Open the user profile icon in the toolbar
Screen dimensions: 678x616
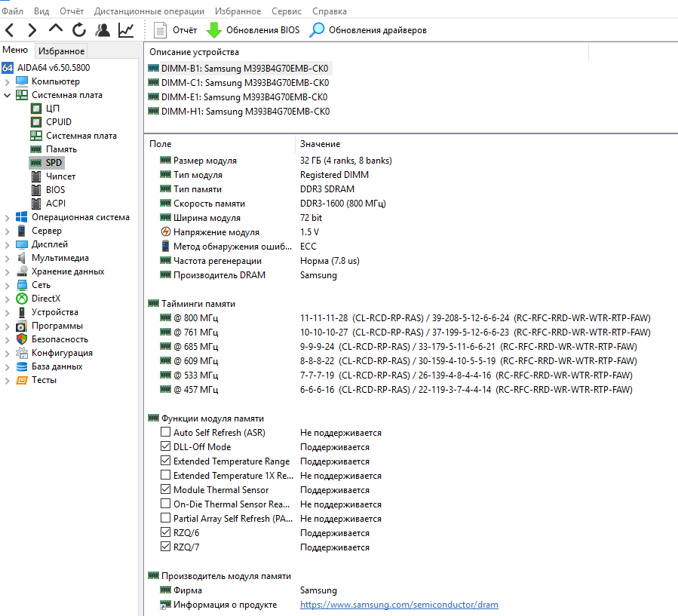(103, 30)
